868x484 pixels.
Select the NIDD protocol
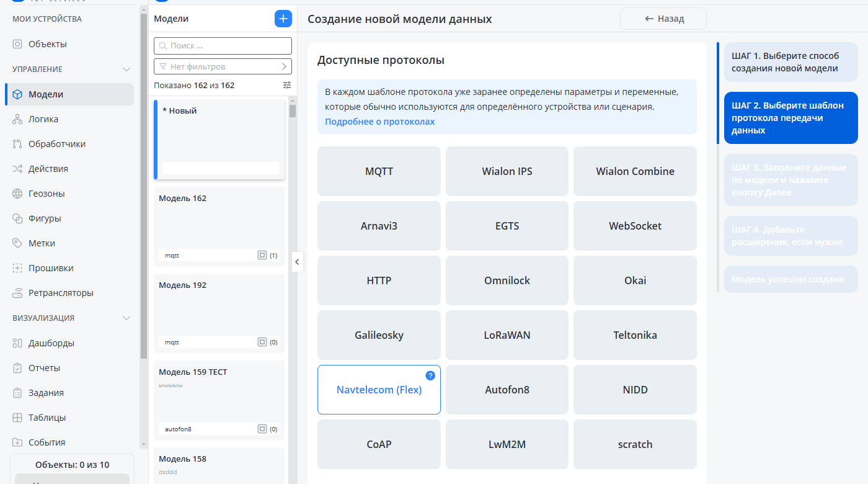tap(635, 390)
